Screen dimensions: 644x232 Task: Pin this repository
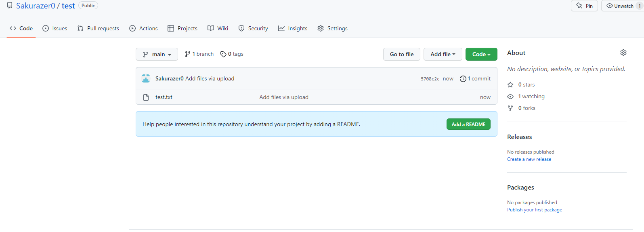584,6
